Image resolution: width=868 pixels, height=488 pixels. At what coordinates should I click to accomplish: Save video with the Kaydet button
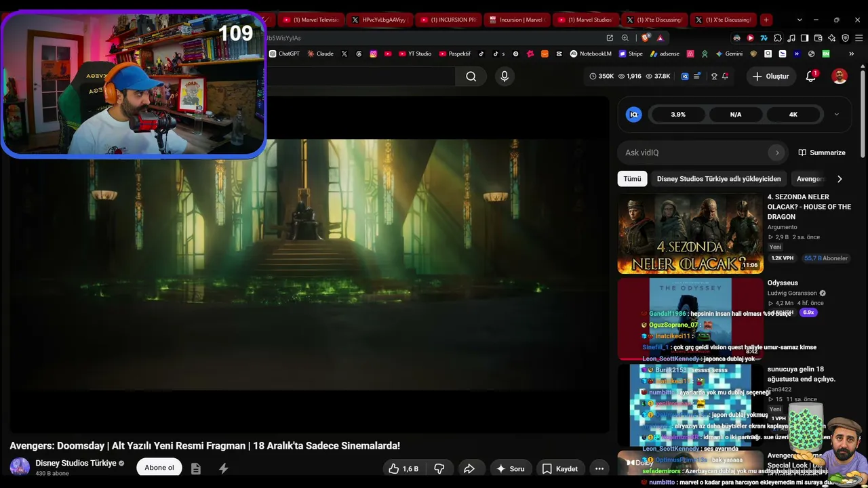coord(560,468)
